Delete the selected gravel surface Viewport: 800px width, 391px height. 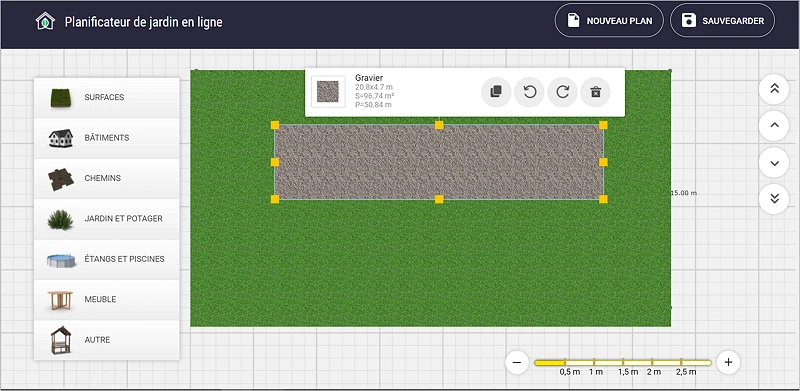coord(595,92)
